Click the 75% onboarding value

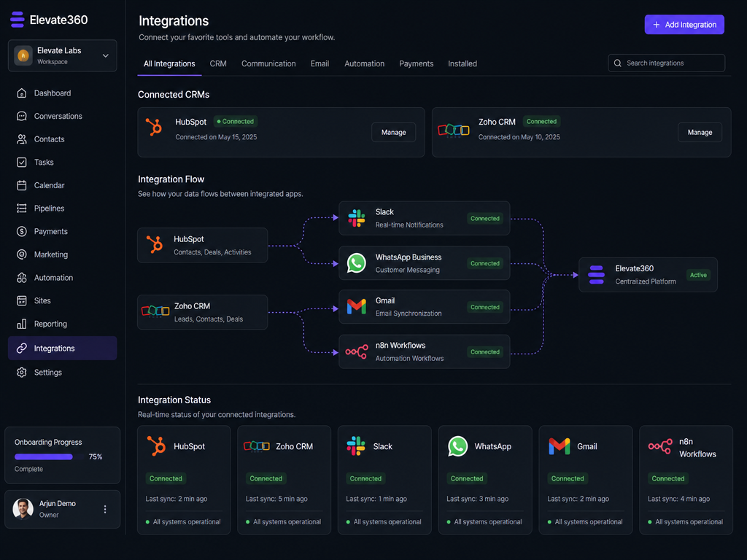[96, 456]
